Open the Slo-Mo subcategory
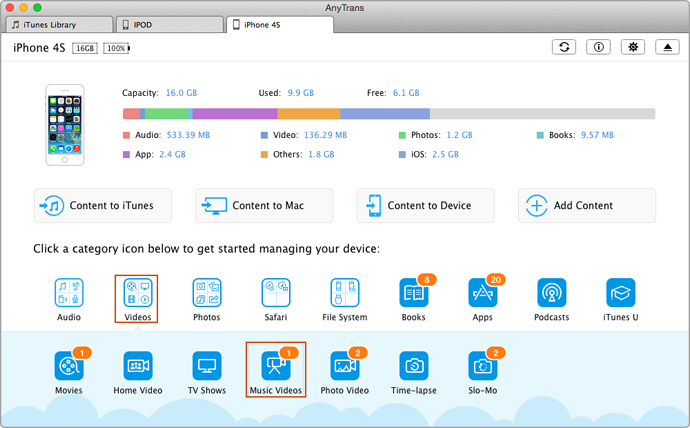 coord(483,371)
